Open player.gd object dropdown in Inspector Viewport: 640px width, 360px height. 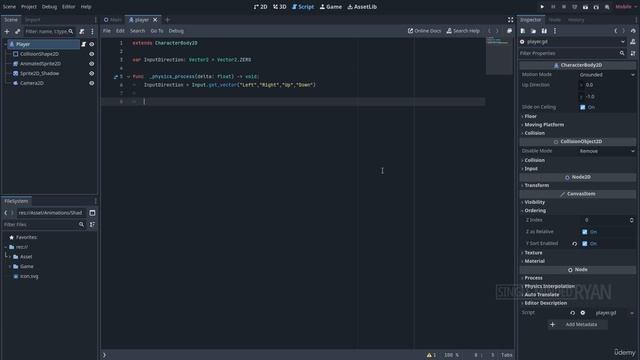pos(572,42)
